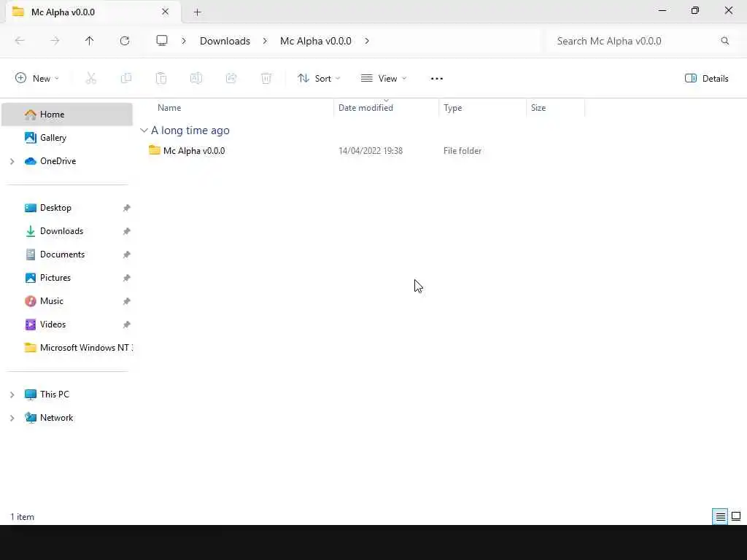The height and width of the screenshot is (560, 747).
Task: Open Documents from quick access
Action: [62, 254]
